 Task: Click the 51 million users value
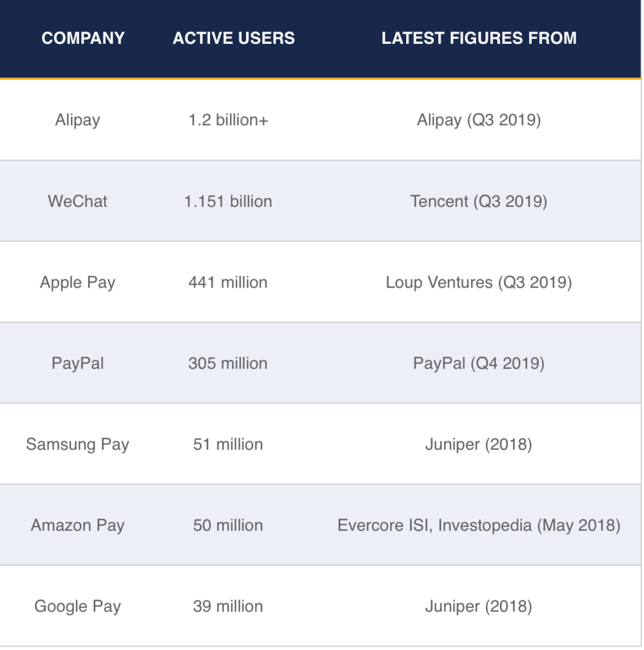click(228, 444)
